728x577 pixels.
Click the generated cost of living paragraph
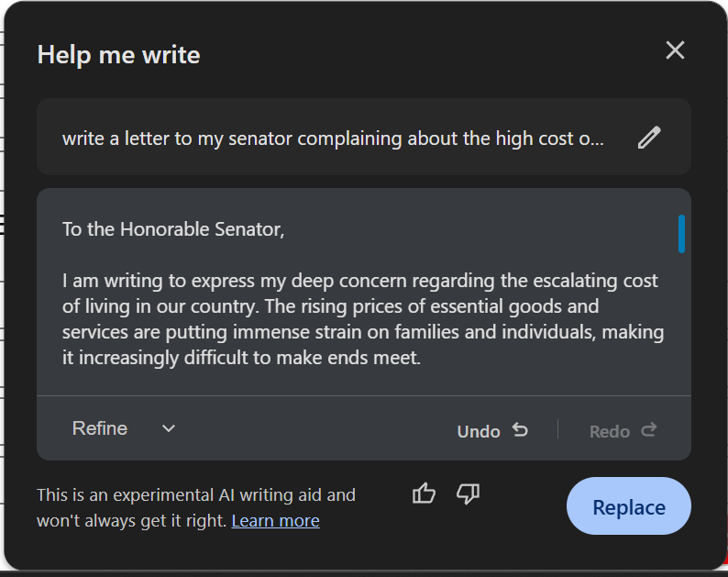pyautogui.click(x=362, y=319)
